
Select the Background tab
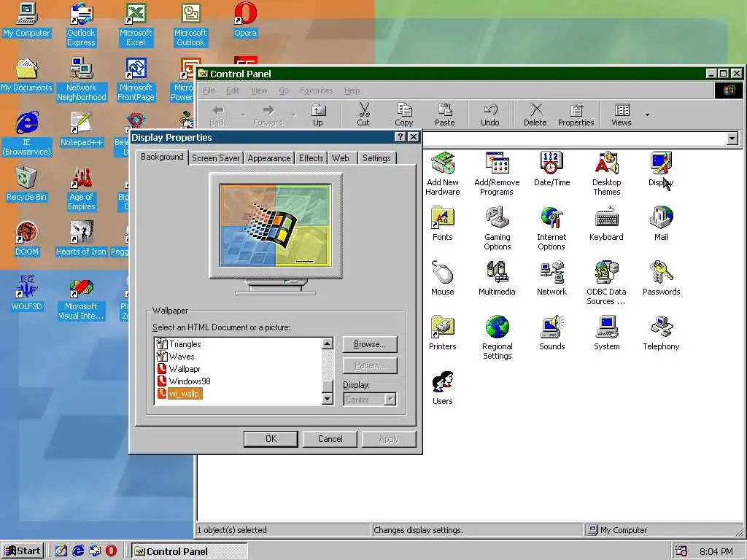(162, 157)
